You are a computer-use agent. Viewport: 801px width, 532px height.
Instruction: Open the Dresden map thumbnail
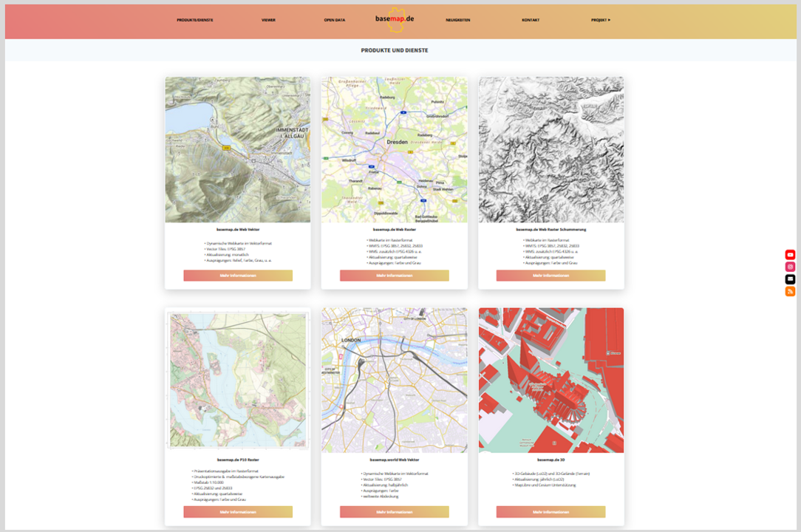[x=395, y=149]
